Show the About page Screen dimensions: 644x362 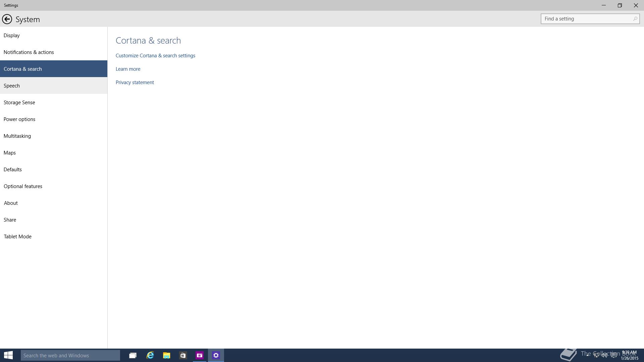(x=54, y=203)
